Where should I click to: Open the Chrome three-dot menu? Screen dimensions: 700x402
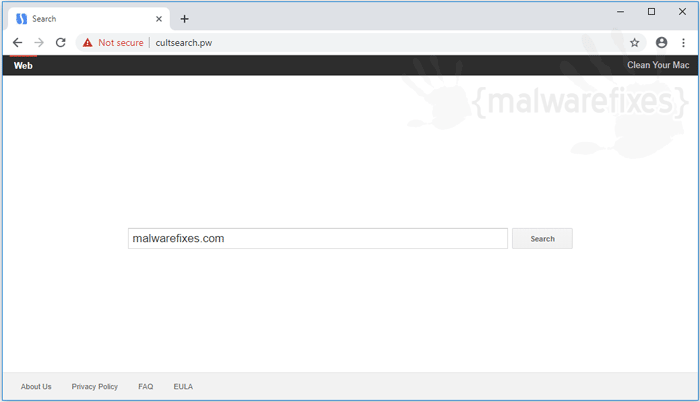(683, 42)
